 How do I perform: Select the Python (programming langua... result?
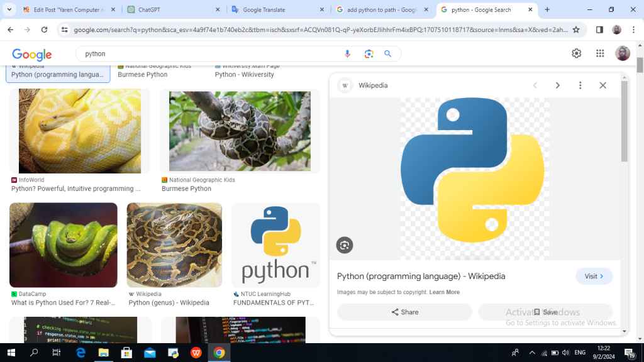(57, 74)
